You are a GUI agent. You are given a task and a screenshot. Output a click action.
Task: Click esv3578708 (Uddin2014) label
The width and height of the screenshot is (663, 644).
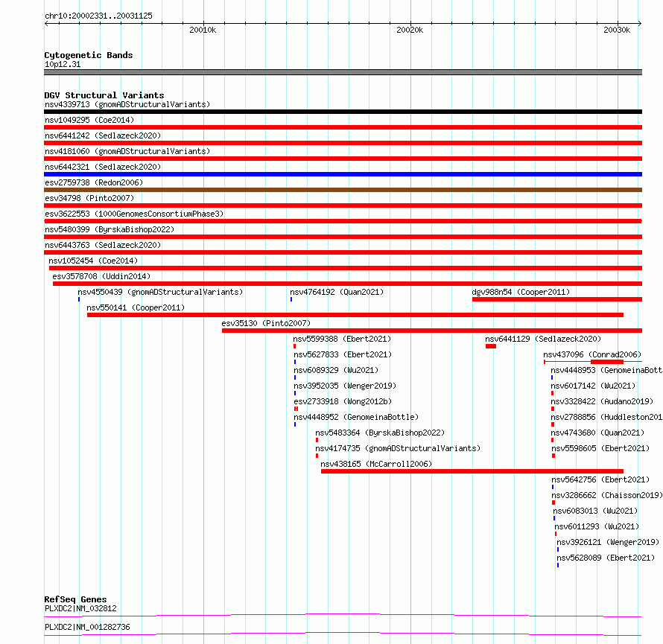101,276
